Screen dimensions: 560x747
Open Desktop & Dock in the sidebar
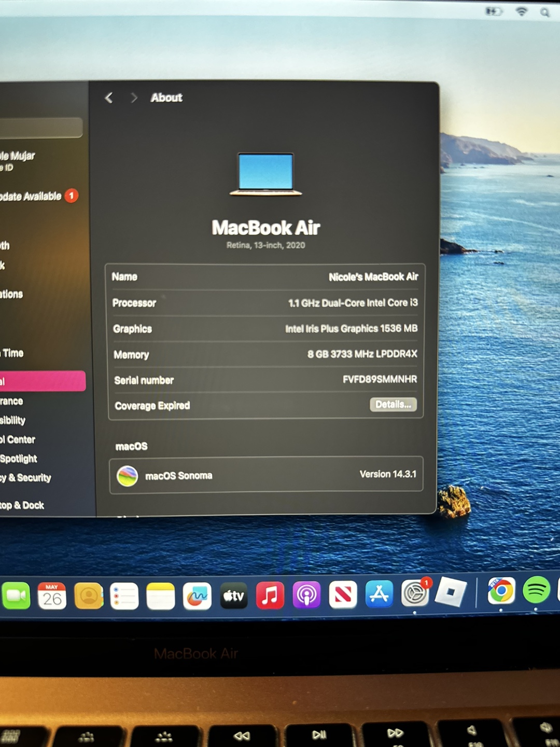pyautogui.click(x=22, y=505)
